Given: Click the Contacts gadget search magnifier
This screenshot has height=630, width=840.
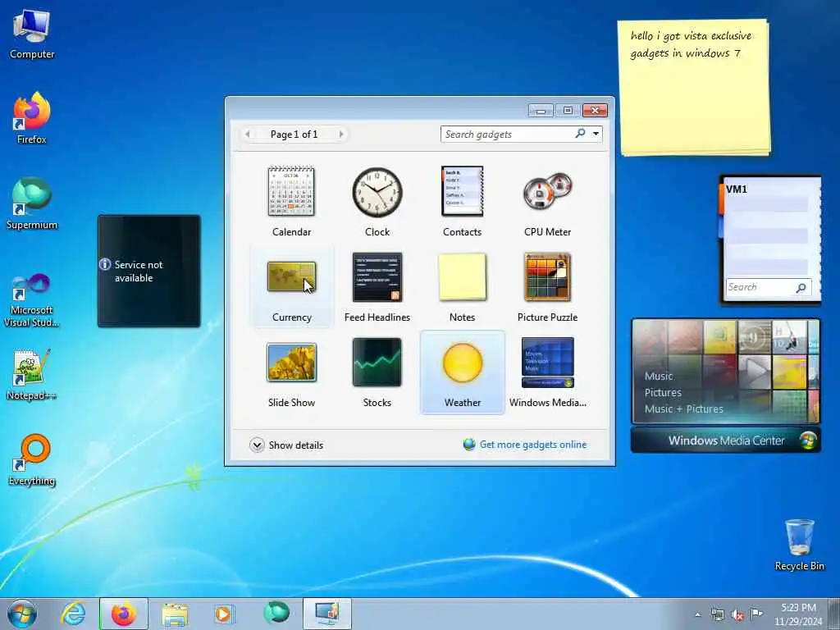Looking at the screenshot, I should [801, 288].
